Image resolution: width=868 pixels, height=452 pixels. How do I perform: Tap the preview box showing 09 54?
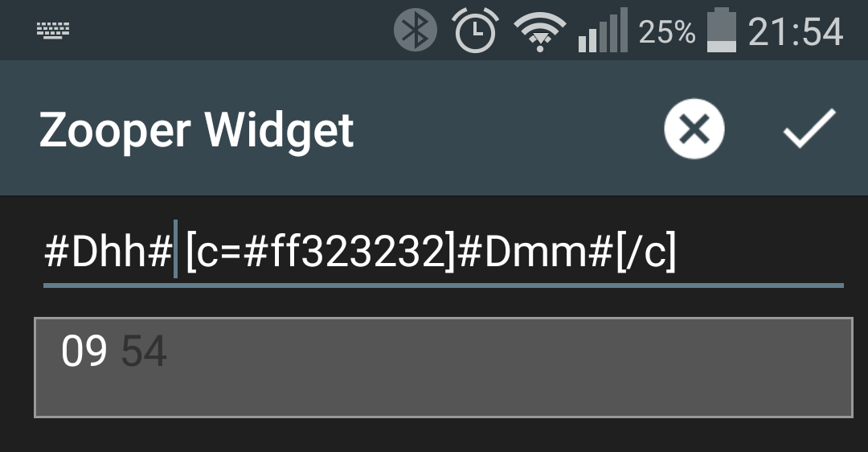(x=444, y=368)
